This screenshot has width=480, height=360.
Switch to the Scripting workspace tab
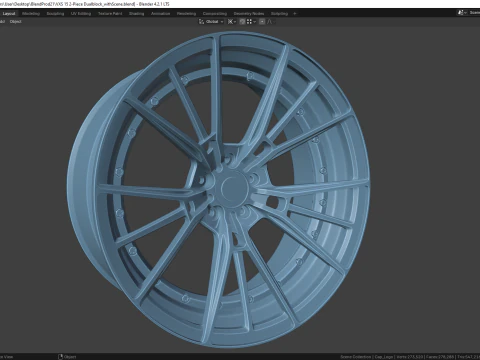pos(279,14)
